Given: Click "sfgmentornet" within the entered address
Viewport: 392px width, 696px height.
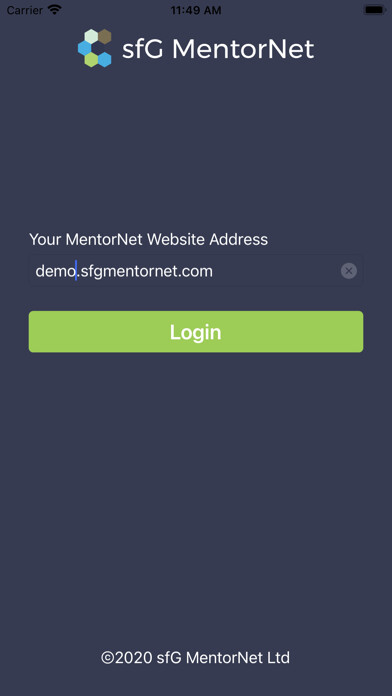Looking at the screenshot, I should pyautogui.click(x=128, y=271).
